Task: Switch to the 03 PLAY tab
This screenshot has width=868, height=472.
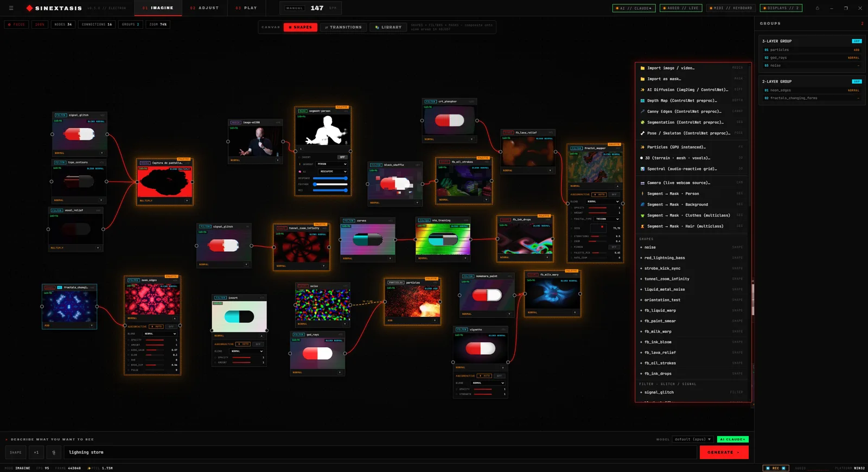Action: coord(246,8)
